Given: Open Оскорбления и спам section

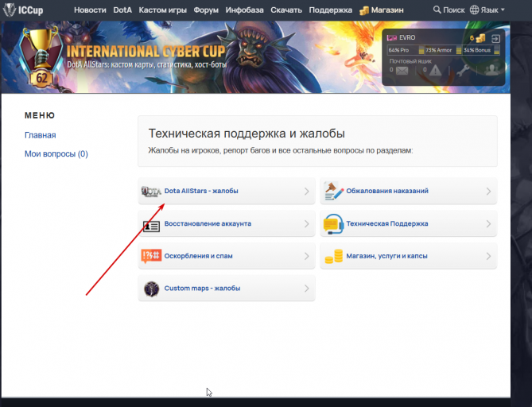Looking at the screenshot, I should coord(227,256).
